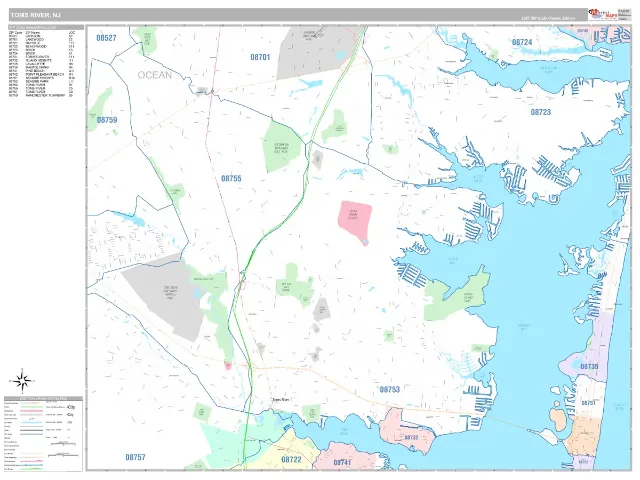
Task: Click the OCEAN county label
Action: [154, 75]
